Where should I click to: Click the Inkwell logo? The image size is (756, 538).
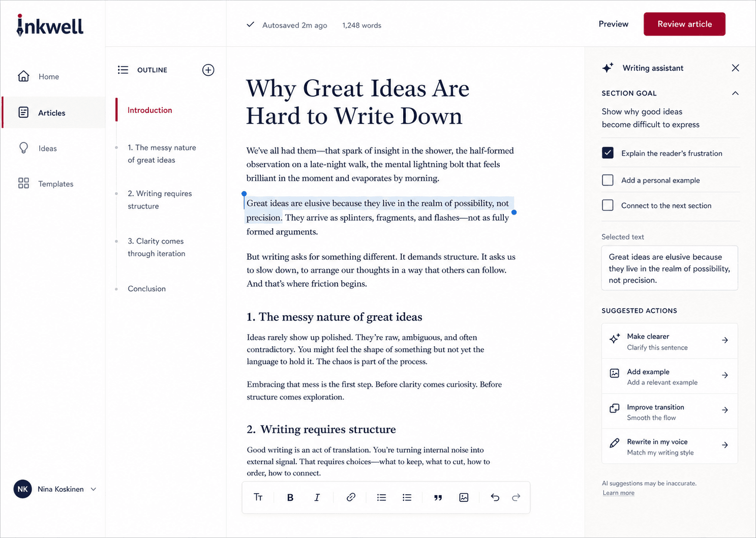[50, 25]
